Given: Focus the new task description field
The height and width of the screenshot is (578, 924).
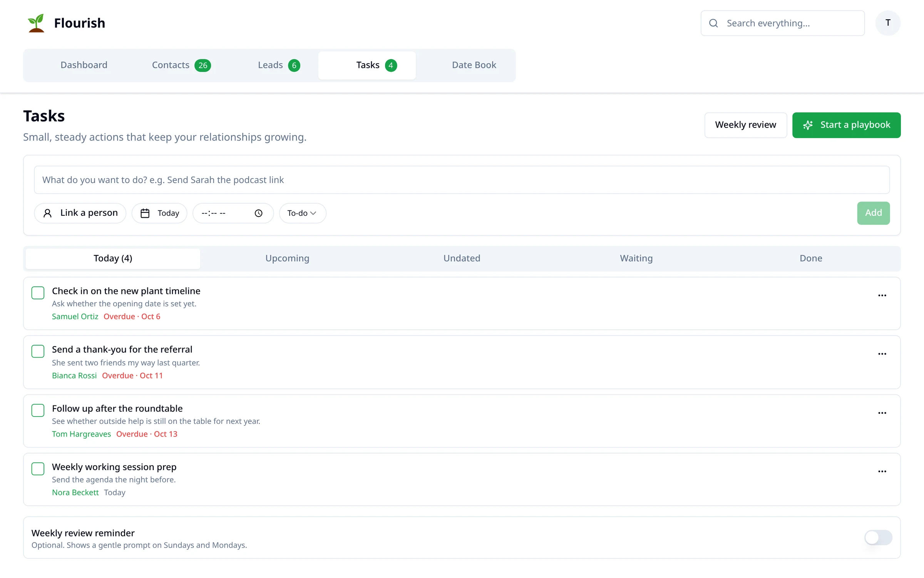Looking at the screenshot, I should pos(462,180).
